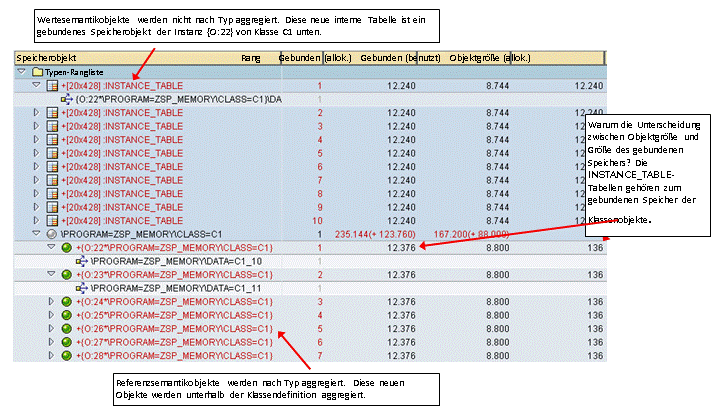720x411 pixels.
Task: Select rank 5 +[20x428] :INSTANCE_TABLE text
Action: [122, 153]
